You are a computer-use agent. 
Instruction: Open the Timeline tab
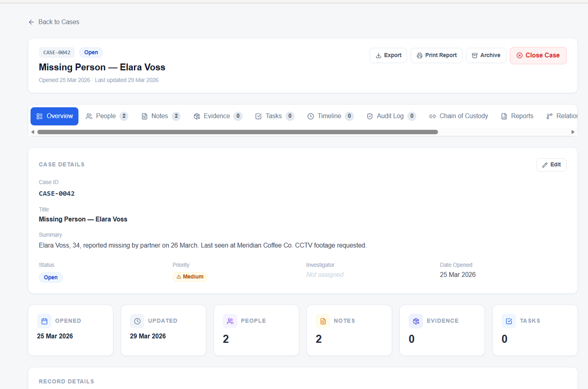pyautogui.click(x=329, y=116)
